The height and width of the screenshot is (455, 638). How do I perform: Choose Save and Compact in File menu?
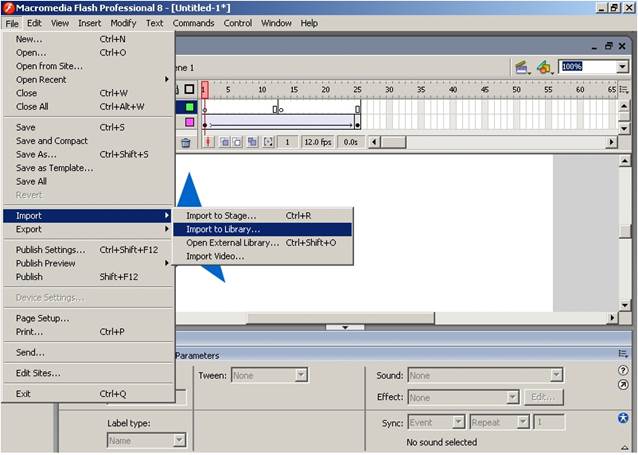pos(90,141)
